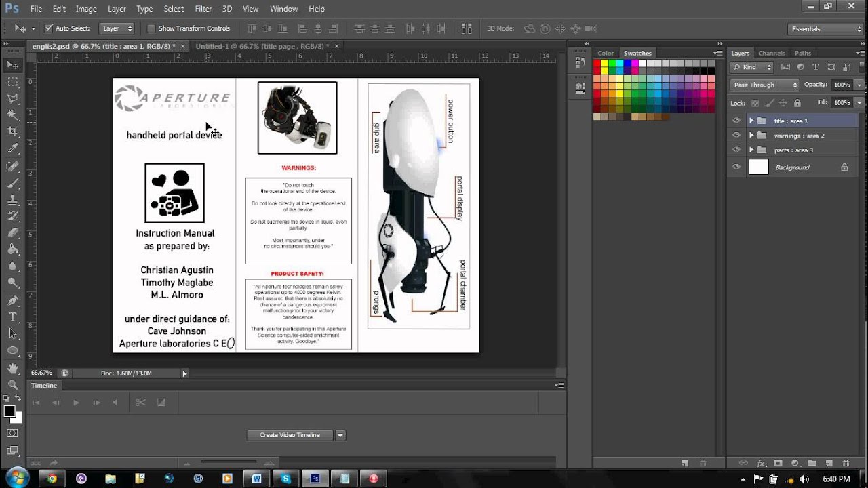Hide the 'title : area 1' group
Viewport: 868px width, 488px height.
pyautogui.click(x=736, y=121)
